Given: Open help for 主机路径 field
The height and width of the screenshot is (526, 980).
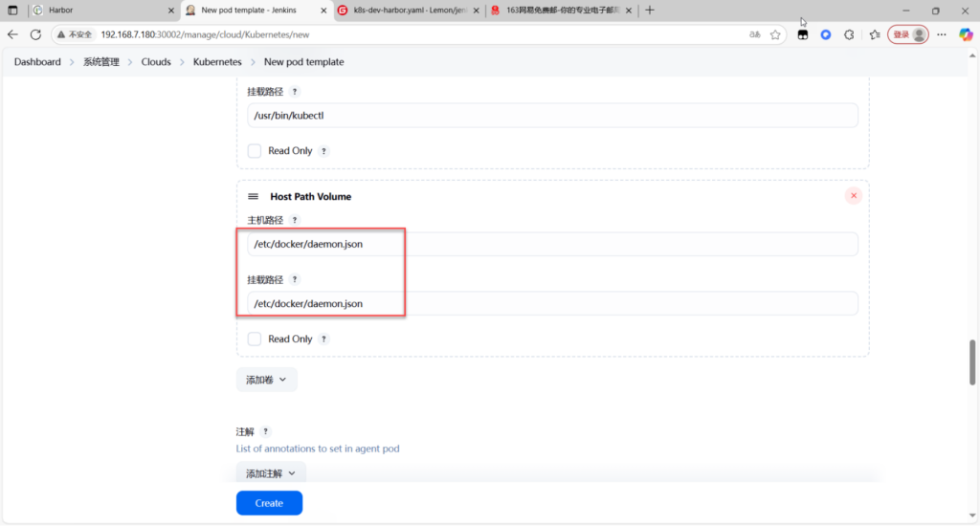Looking at the screenshot, I should [295, 220].
